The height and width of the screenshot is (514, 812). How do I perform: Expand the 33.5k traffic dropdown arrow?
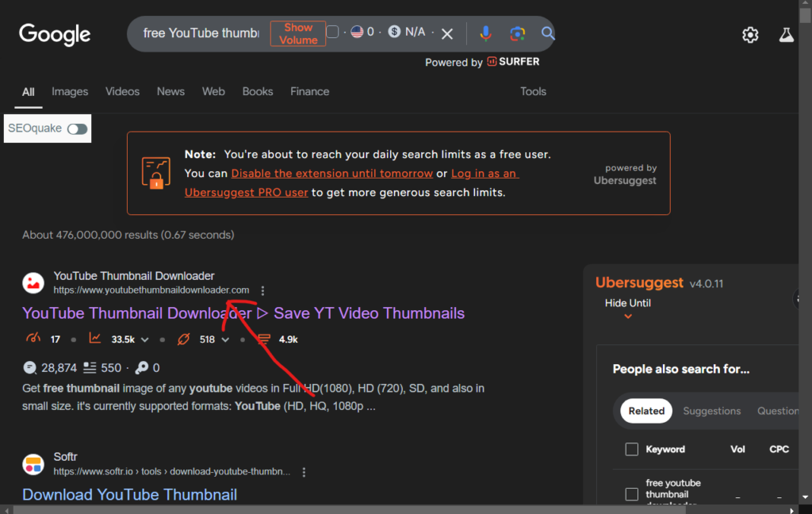[x=145, y=340]
